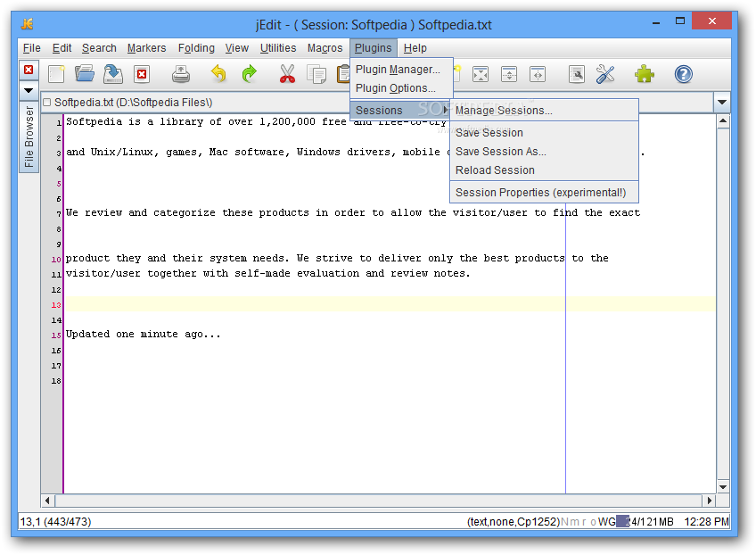Click the green Redo arrow icon
This screenshot has height=555, width=756.
point(249,74)
